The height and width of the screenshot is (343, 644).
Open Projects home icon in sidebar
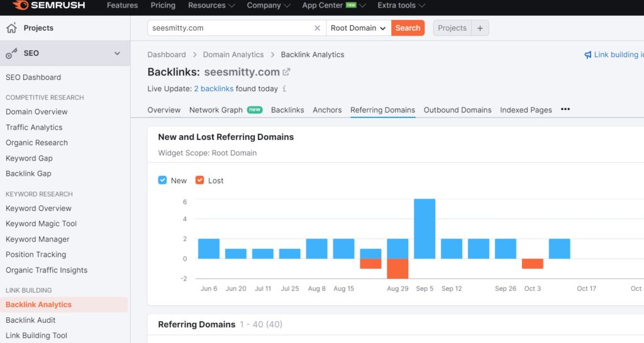coord(11,28)
